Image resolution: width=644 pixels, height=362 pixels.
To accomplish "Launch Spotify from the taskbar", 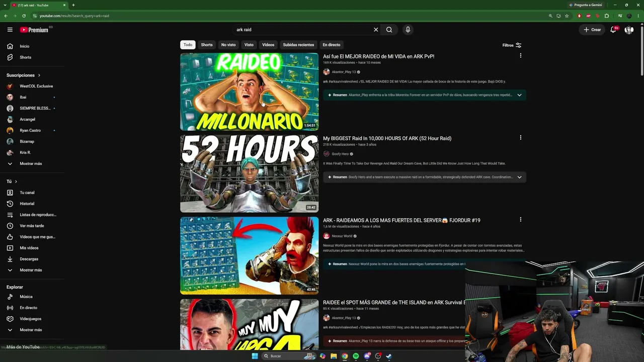I will coord(356,356).
